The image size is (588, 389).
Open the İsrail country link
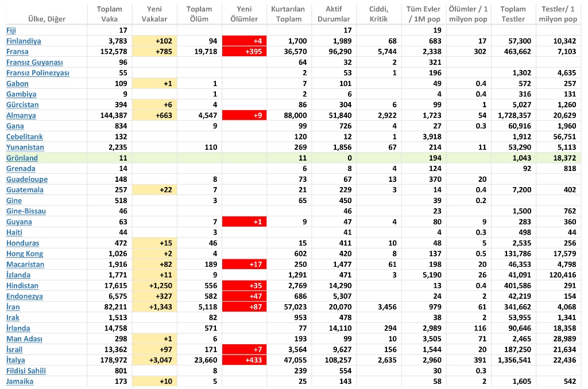point(14,349)
